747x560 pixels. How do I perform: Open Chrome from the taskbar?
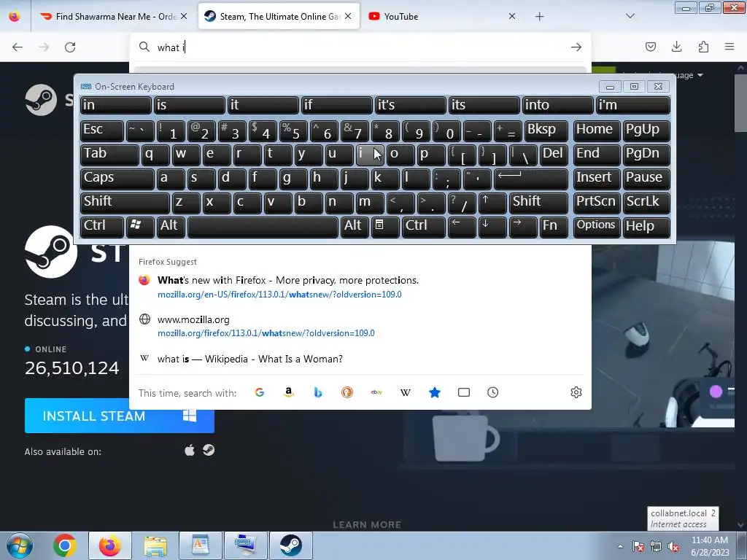pyautogui.click(x=65, y=545)
